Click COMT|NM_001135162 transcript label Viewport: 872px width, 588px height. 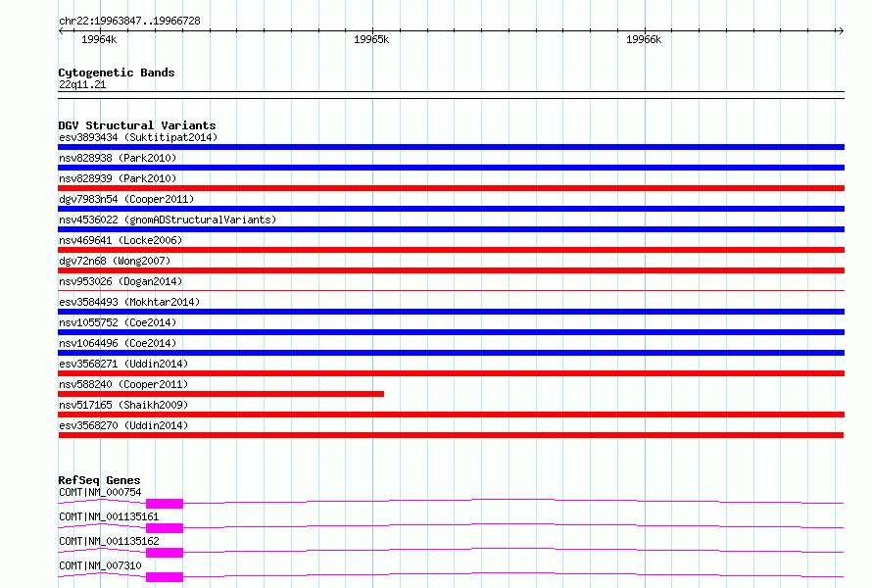(x=109, y=541)
